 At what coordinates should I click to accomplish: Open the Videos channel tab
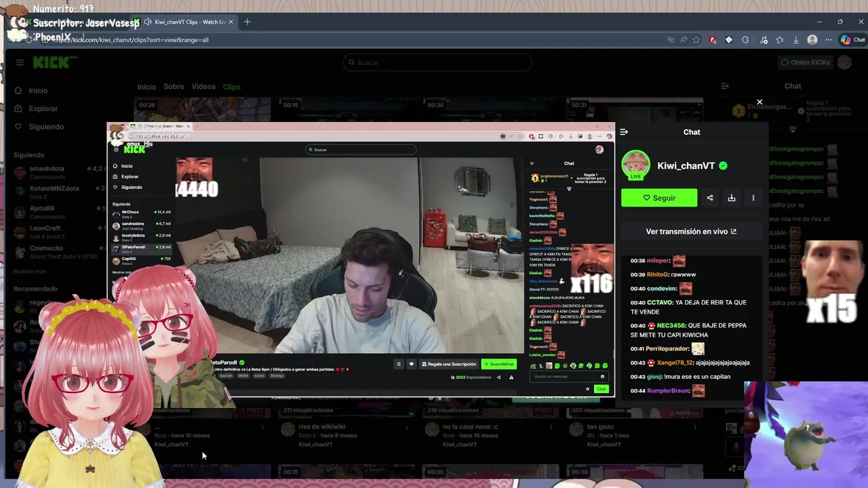pos(203,87)
